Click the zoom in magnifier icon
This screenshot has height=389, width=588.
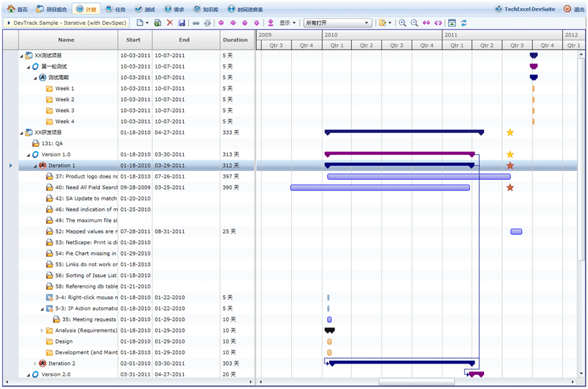click(x=402, y=23)
